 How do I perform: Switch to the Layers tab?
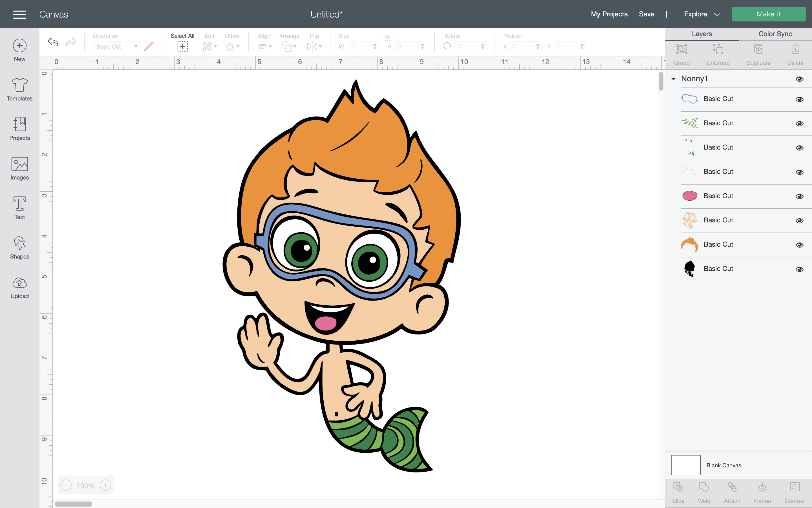(x=701, y=34)
